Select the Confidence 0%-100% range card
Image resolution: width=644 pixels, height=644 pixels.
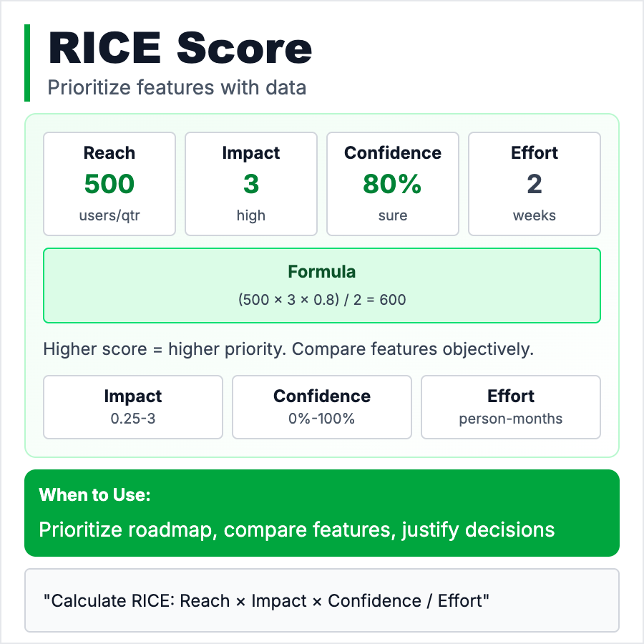tap(322, 406)
